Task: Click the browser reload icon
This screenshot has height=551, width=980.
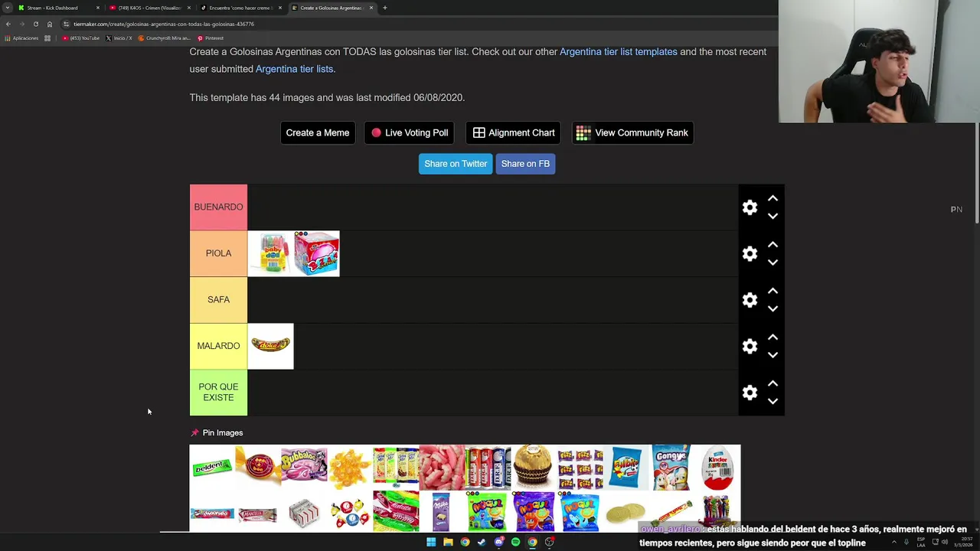Action: pyautogui.click(x=35, y=24)
